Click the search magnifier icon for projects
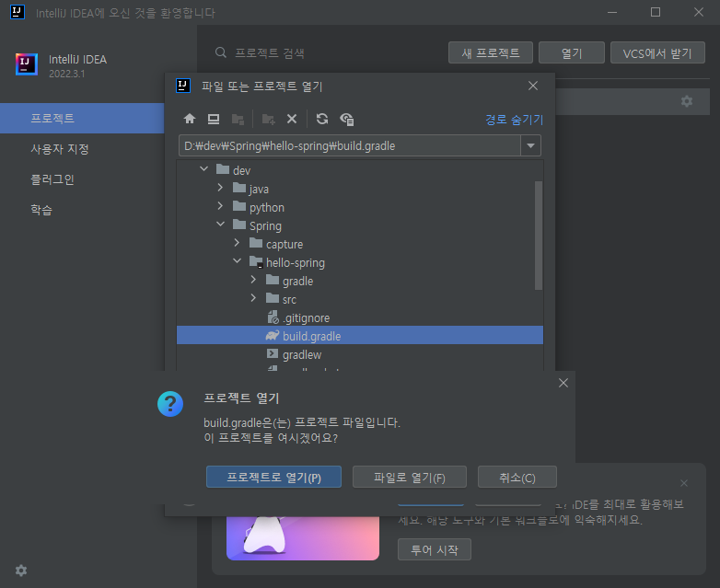The width and height of the screenshot is (720, 588). pyautogui.click(x=221, y=52)
